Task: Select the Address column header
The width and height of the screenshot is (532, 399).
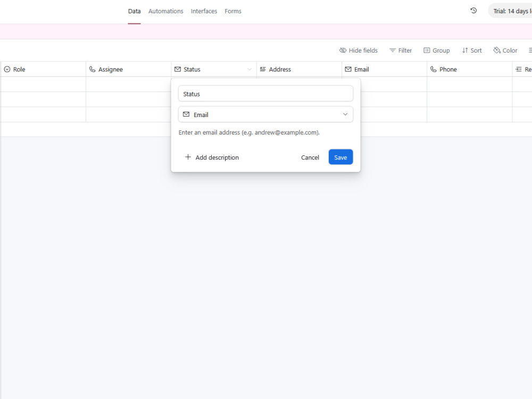Action: point(299,69)
